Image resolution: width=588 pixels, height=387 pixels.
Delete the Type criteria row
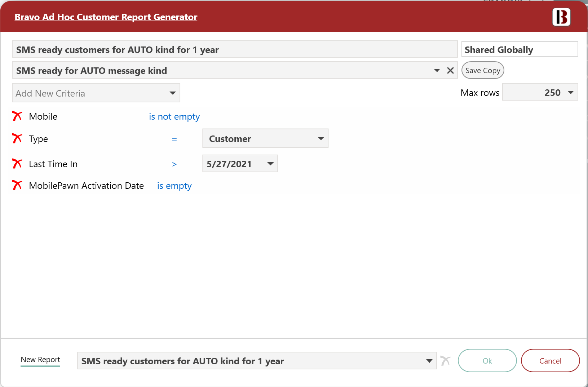[17, 138]
